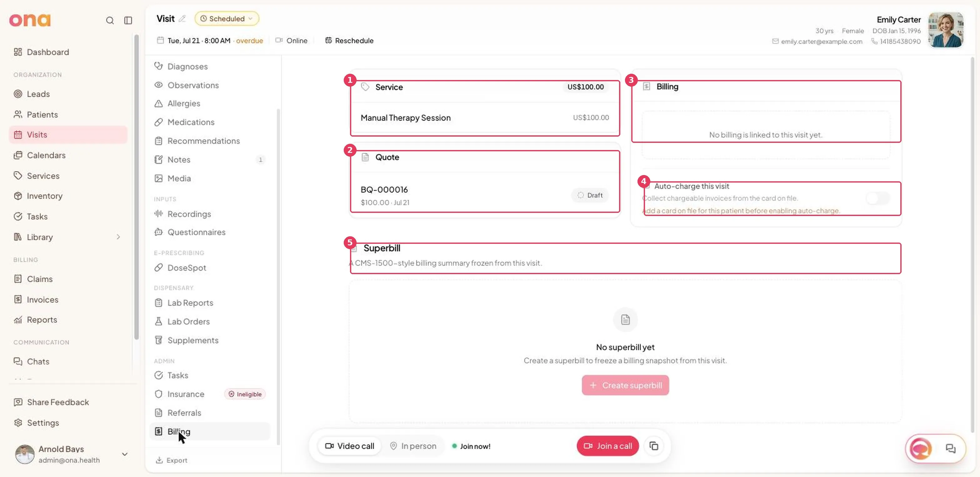
Task: Open Emily Carter's profile photo
Action: pyautogui.click(x=946, y=30)
